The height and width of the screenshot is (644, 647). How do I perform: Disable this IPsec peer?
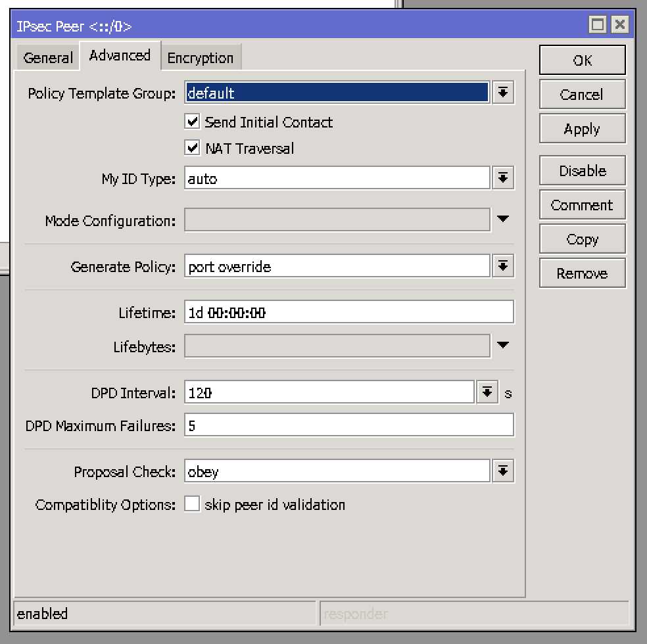click(582, 171)
